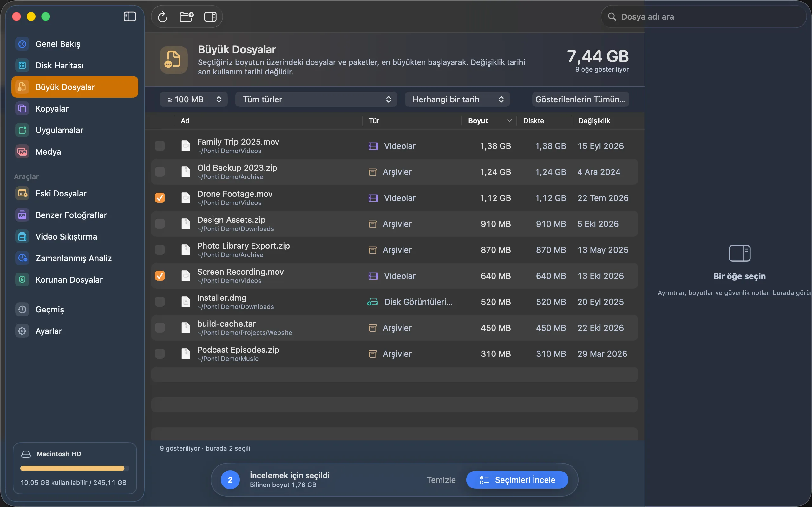The image size is (812, 507).
Task: Click the Seçimleri İncele button
Action: point(517,480)
